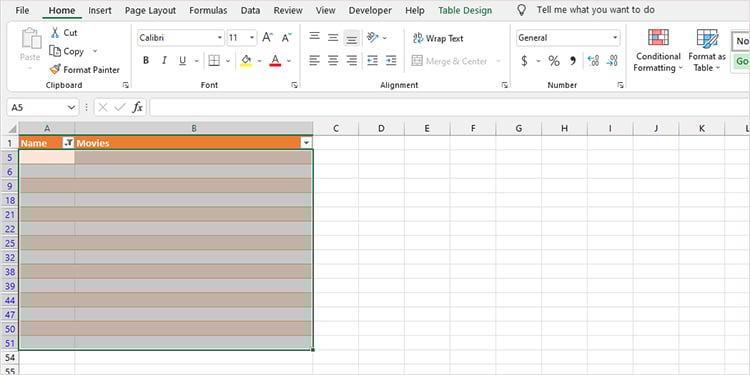Activate the Format Painter brush
750x375 pixels.
[85, 70]
